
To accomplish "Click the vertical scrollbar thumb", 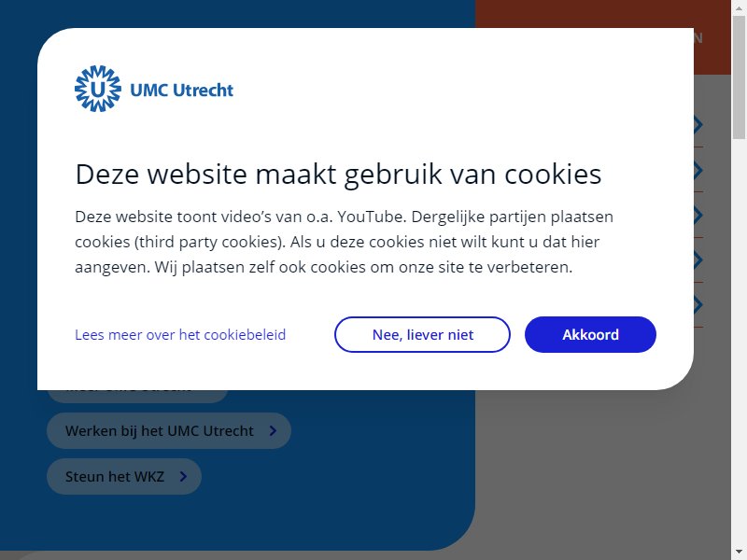I will 739,77.
